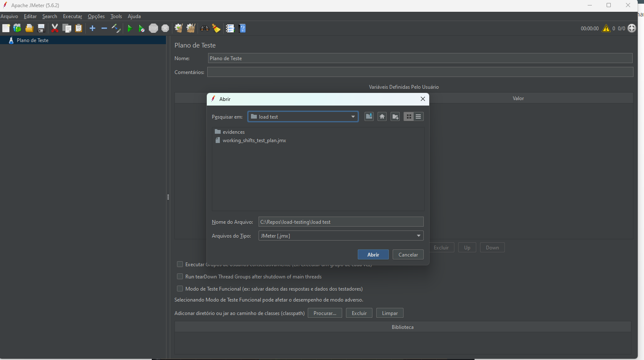Screen dimensions: 644x360
Task: Click the Comentários input field
Action: [x=420, y=72]
